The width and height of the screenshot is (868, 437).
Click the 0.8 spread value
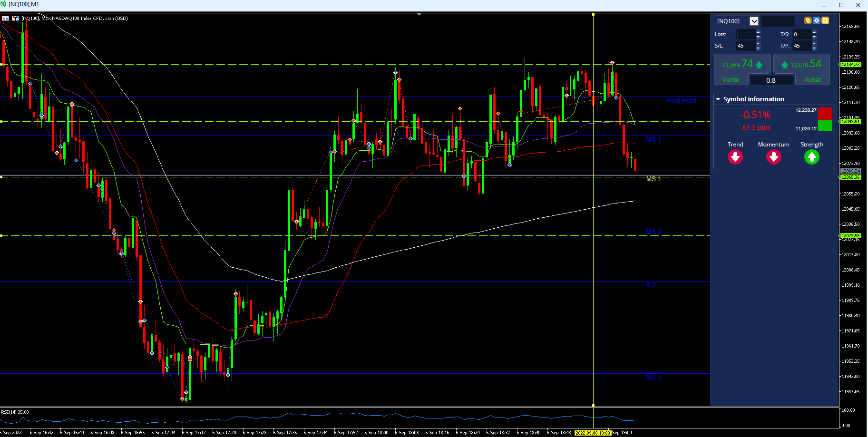click(771, 80)
